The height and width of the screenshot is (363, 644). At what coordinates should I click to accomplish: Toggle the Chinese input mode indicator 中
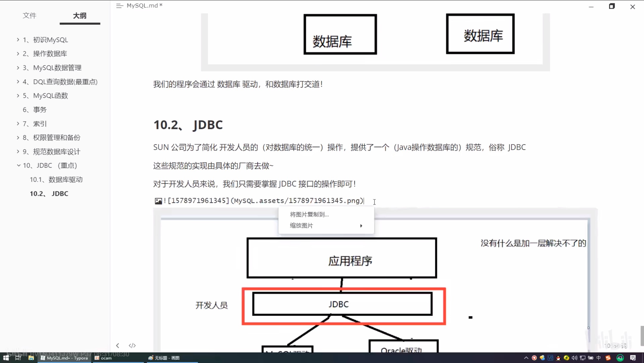(x=598, y=358)
